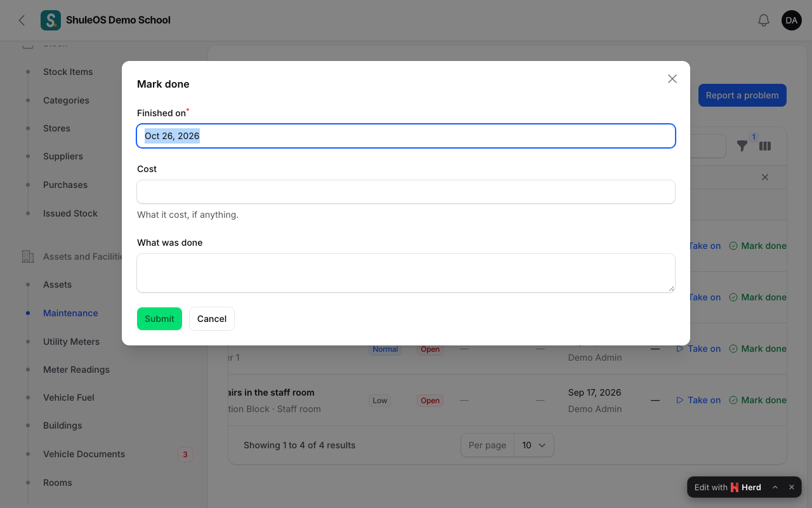Click Report a problem button
This screenshot has height=508, width=812.
(742, 95)
